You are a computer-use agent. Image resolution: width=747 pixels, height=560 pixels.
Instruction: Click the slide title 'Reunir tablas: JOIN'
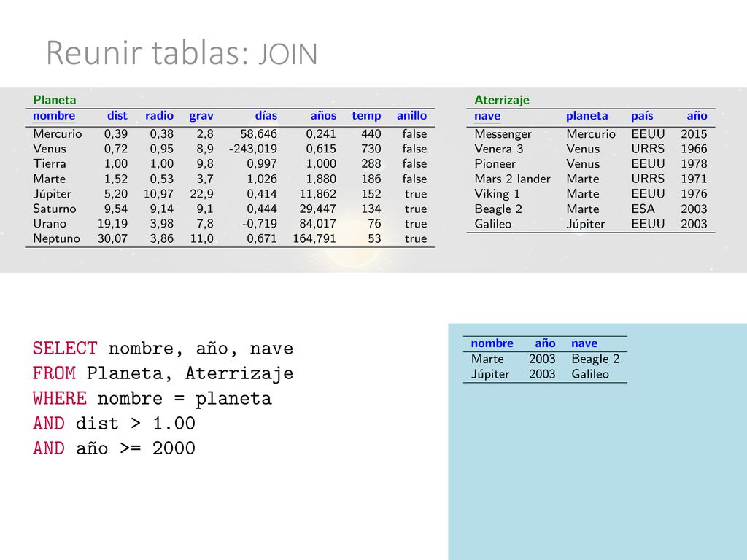pos(182,52)
